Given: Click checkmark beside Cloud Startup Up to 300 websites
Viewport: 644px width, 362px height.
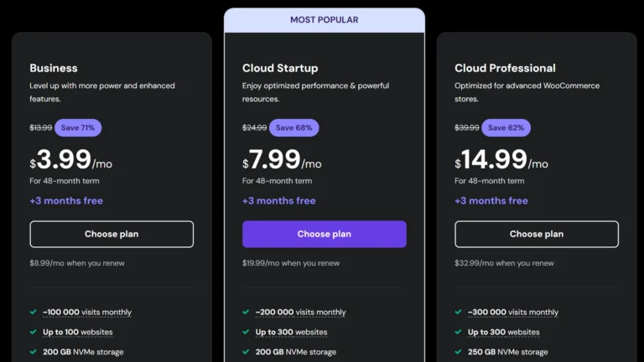Looking at the screenshot, I should [246, 332].
